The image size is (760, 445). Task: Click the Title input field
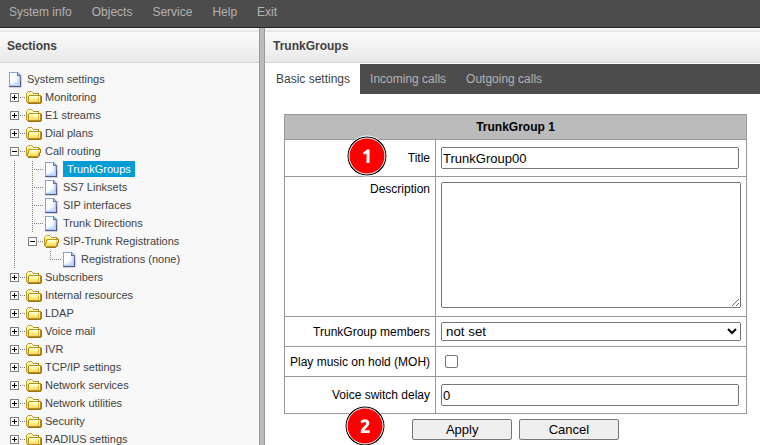pos(590,158)
